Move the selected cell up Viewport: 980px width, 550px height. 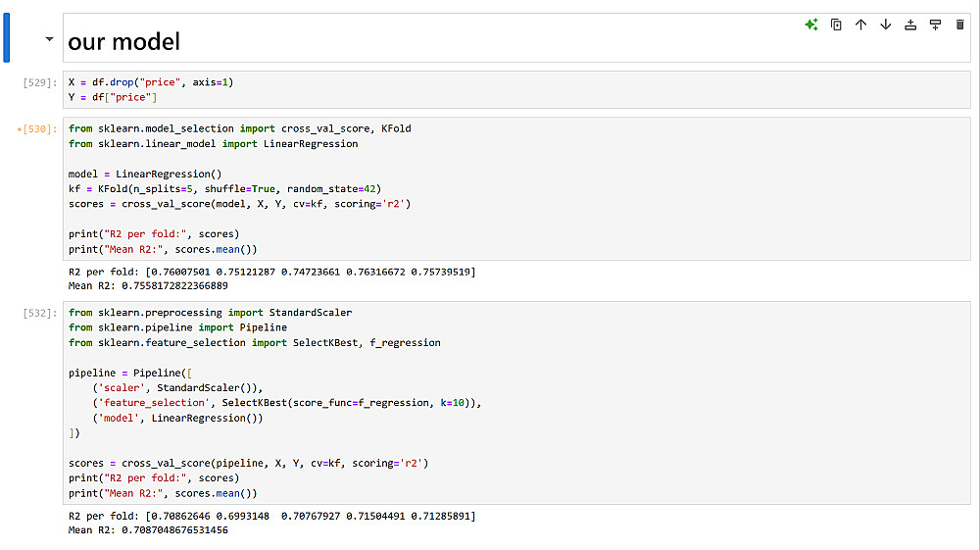pyautogui.click(x=860, y=25)
